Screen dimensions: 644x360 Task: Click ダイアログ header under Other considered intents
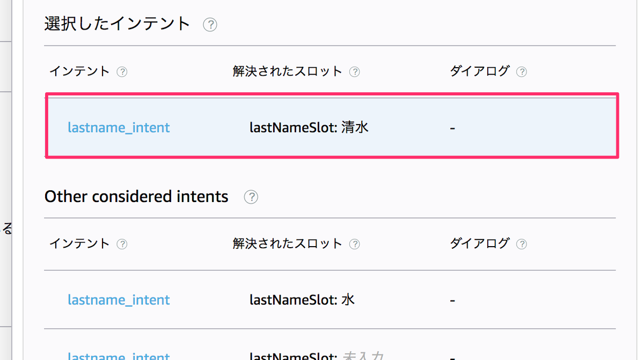point(479,244)
